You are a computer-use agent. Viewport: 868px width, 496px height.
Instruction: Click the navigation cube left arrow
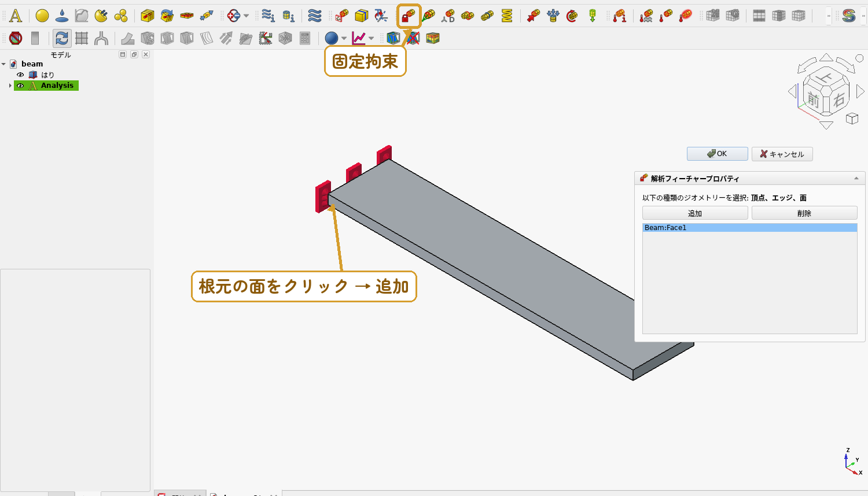[x=792, y=91]
